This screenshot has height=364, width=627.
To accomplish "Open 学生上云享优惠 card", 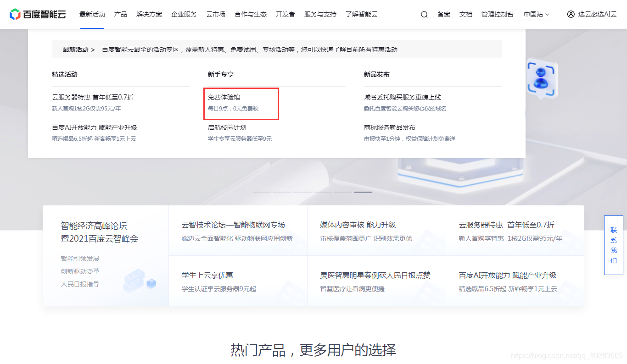I will point(238,281).
